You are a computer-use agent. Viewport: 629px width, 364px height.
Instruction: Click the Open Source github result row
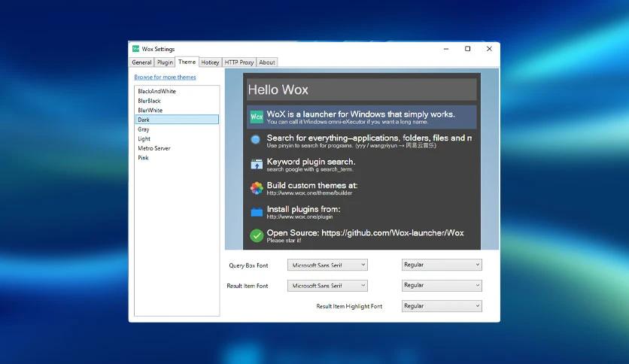pyautogui.click(x=361, y=235)
